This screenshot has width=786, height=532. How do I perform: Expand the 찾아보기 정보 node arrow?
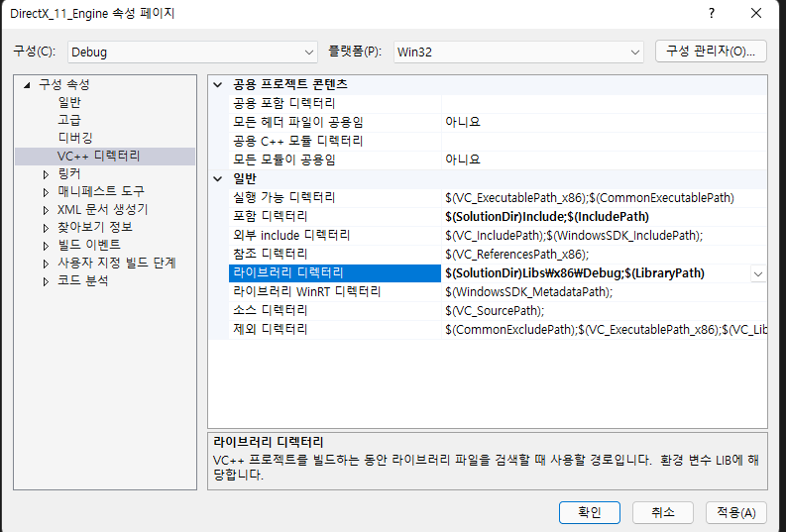tap(47, 229)
